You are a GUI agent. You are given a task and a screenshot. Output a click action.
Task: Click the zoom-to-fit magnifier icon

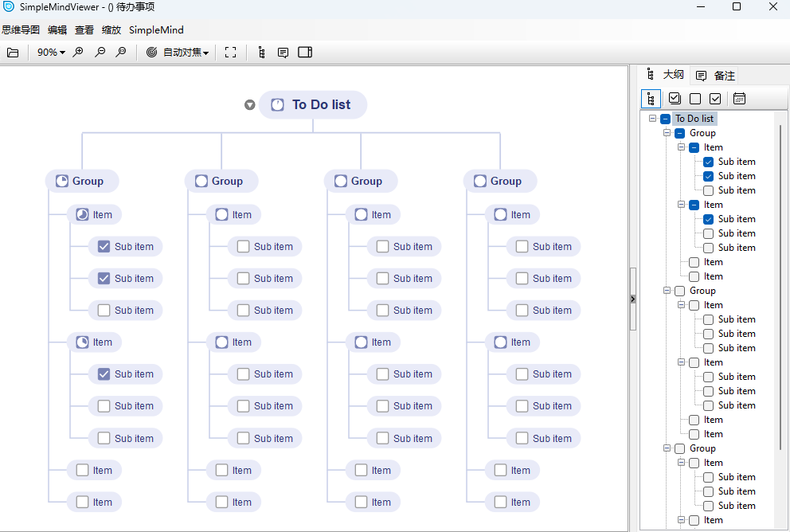(121, 53)
